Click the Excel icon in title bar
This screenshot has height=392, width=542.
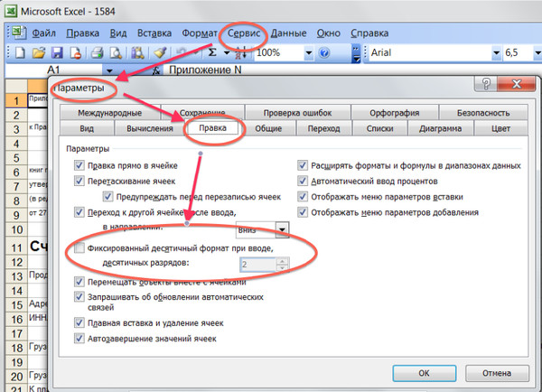pyautogui.click(x=11, y=11)
